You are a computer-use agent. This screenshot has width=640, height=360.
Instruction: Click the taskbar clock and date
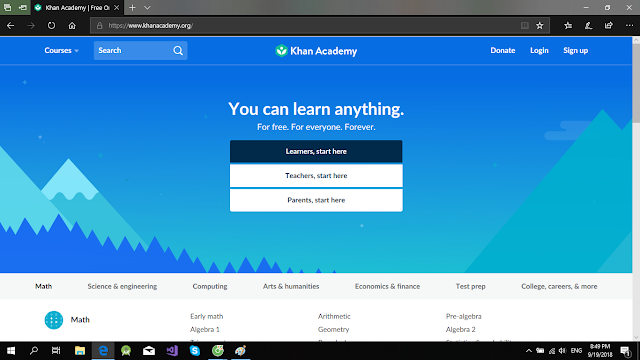(600, 351)
